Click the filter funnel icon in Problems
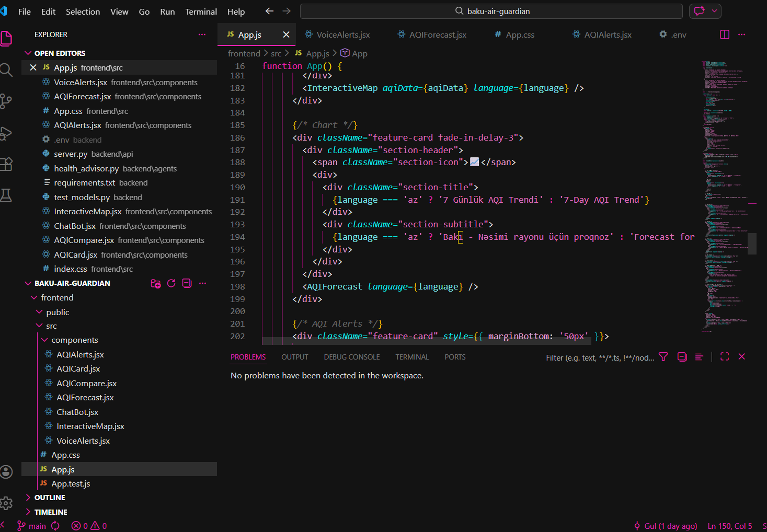767x532 pixels. click(x=663, y=357)
